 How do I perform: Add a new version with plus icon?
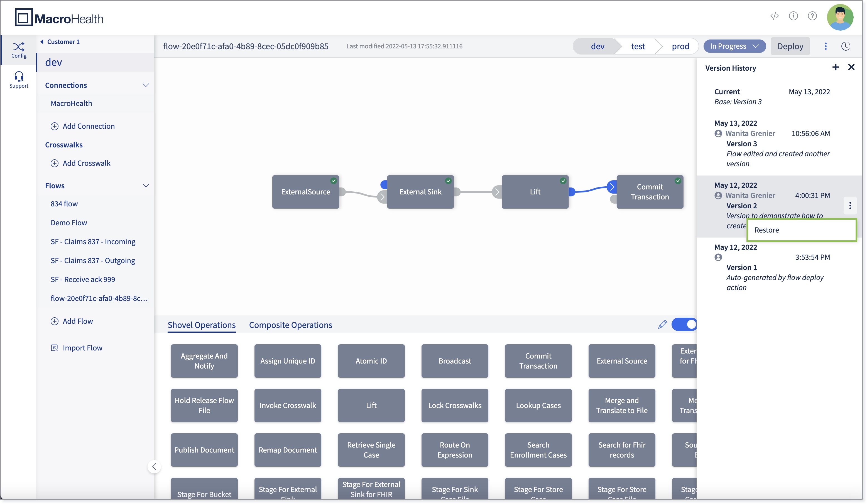pos(836,67)
